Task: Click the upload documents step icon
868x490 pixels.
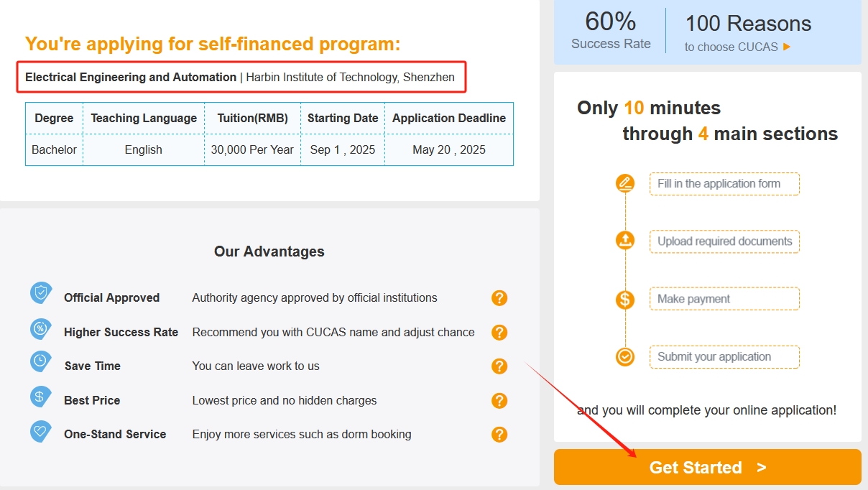Action: click(625, 240)
